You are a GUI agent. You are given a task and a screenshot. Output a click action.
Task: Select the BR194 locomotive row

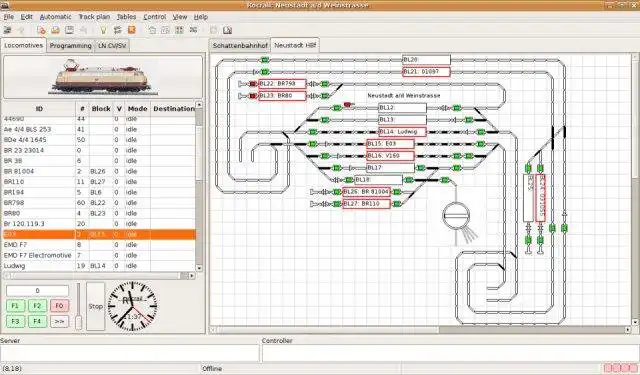click(99, 193)
